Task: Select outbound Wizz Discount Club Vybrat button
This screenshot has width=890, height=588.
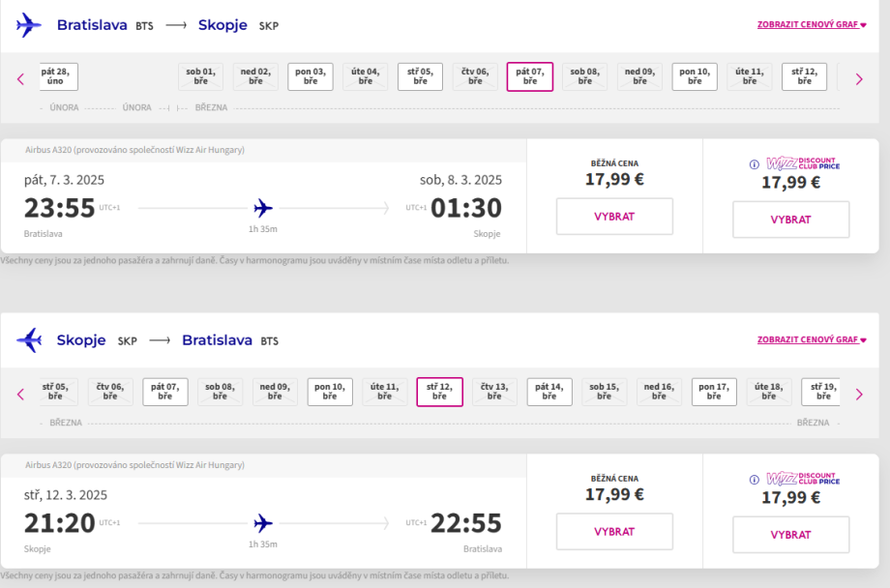Action: click(x=790, y=220)
